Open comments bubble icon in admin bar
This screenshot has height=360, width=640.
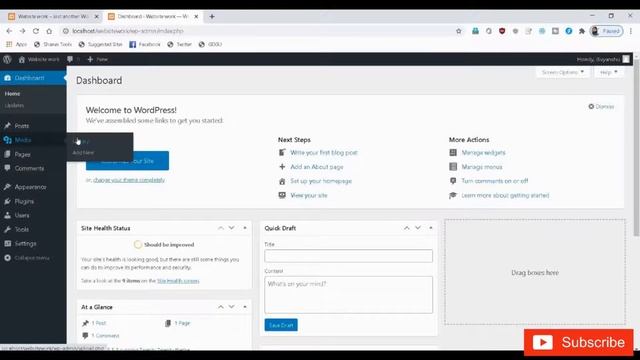pos(70,59)
